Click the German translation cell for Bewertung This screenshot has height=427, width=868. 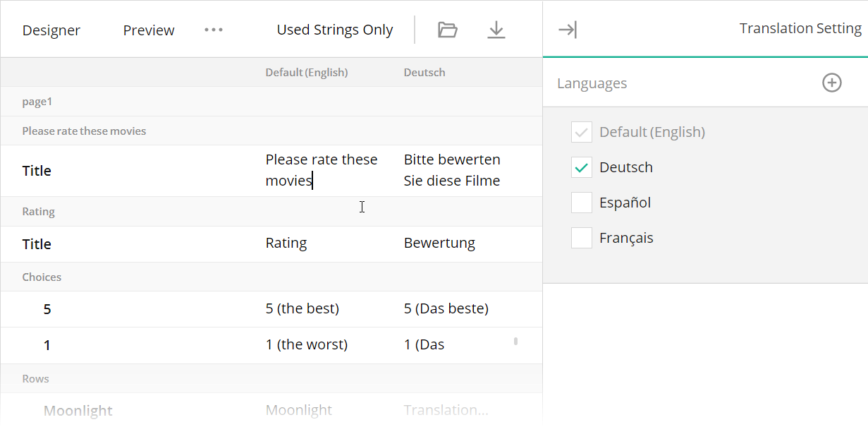click(439, 243)
